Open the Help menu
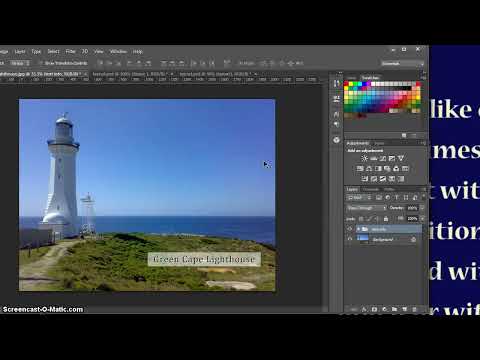Image resolution: width=480 pixels, height=360 pixels. pyautogui.click(x=138, y=51)
